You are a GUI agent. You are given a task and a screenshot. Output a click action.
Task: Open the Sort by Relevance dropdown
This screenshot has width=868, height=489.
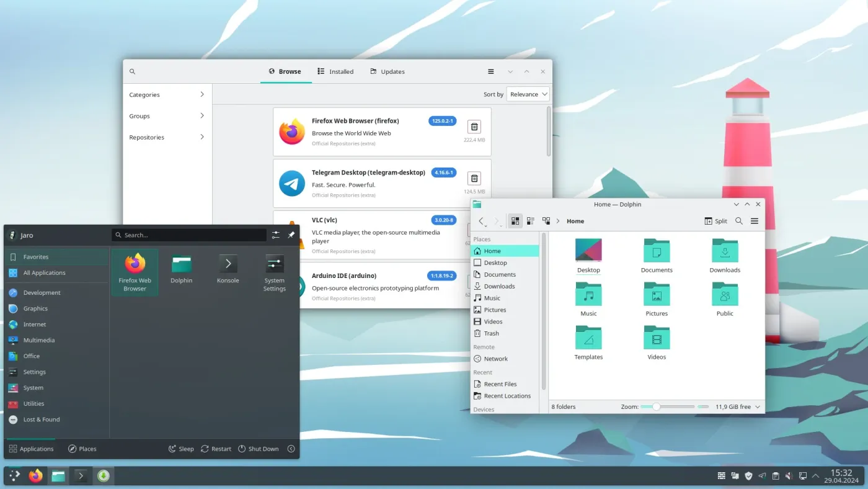(x=528, y=94)
